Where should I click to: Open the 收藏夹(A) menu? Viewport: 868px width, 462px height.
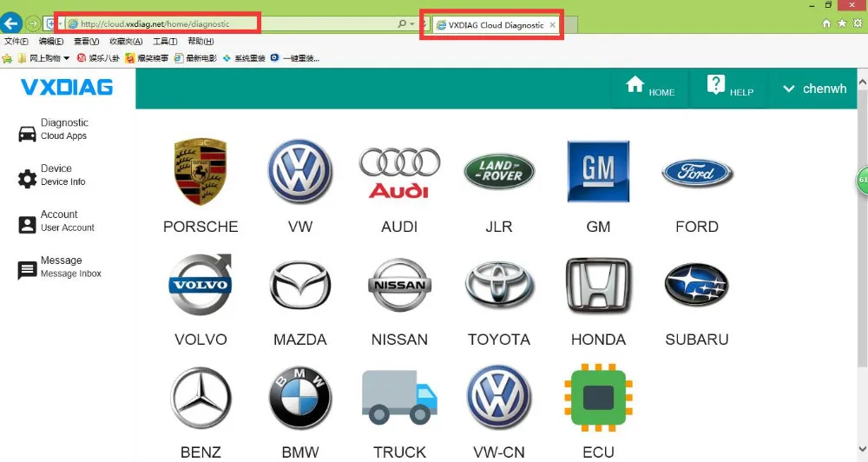click(x=126, y=42)
